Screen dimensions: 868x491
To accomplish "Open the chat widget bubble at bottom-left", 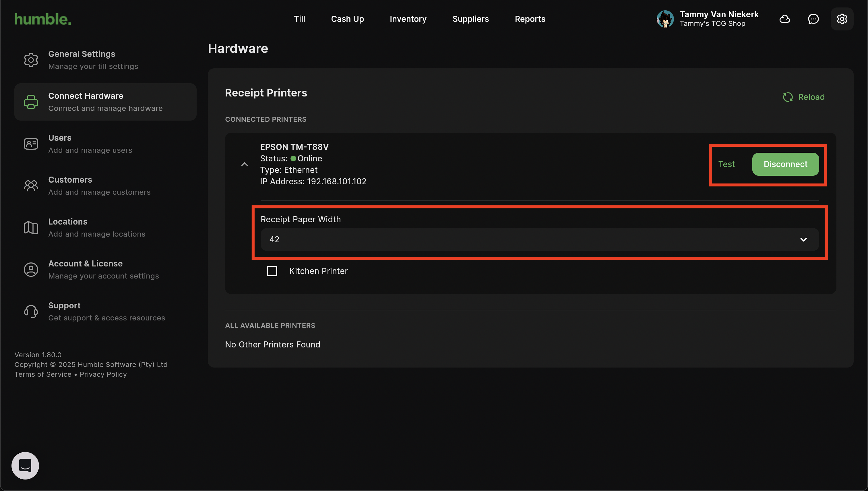I will [x=25, y=465].
